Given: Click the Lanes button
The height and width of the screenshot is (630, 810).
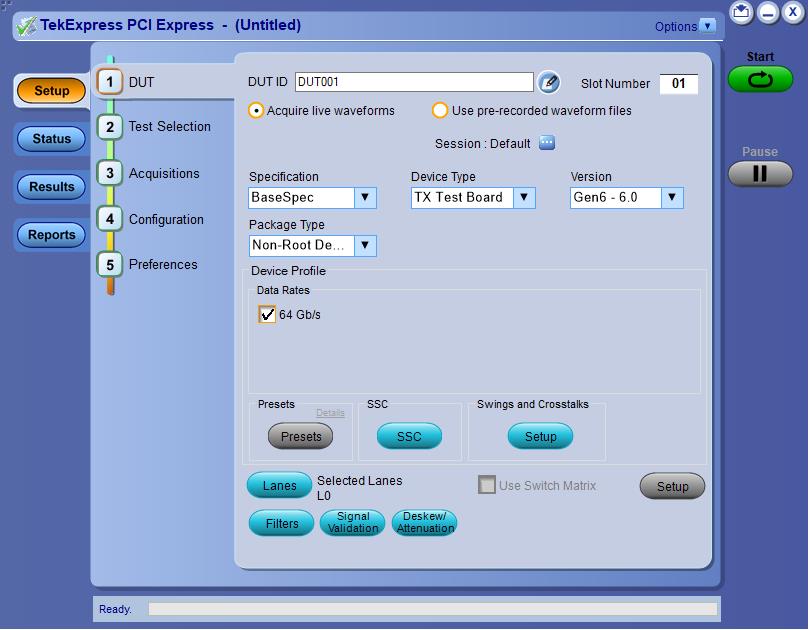Looking at the screenshot, I should (279, 486).
